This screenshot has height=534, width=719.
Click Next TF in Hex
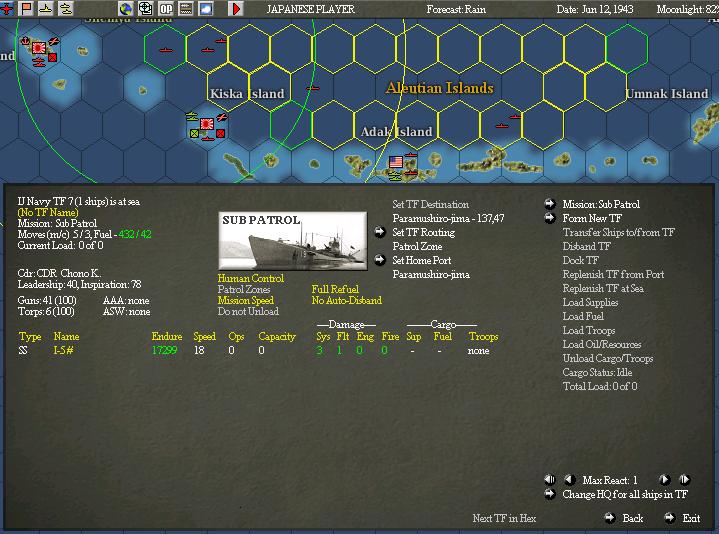tap(504, 518)
